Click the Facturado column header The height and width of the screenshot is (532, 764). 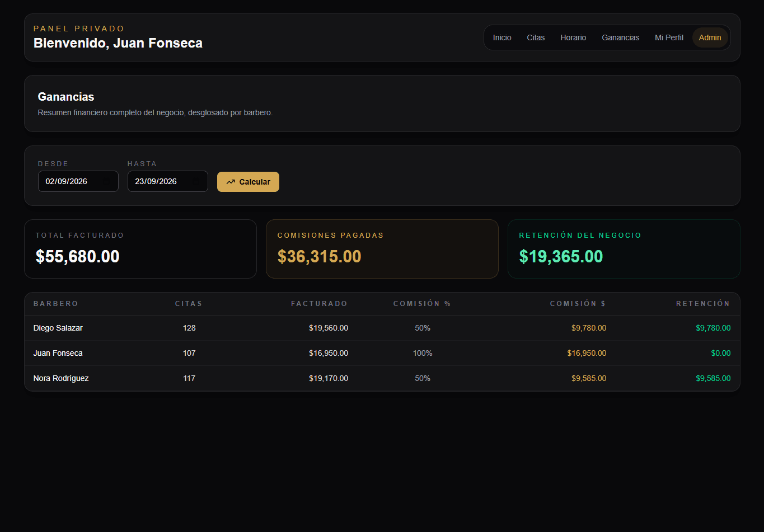pyautogui.click(x=319, y=304)
